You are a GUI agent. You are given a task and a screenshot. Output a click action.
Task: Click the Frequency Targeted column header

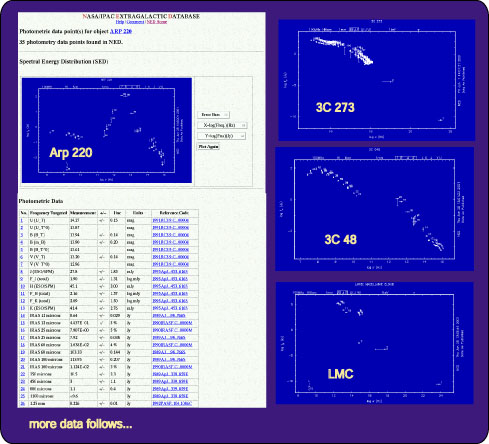(x=48, y=213)
